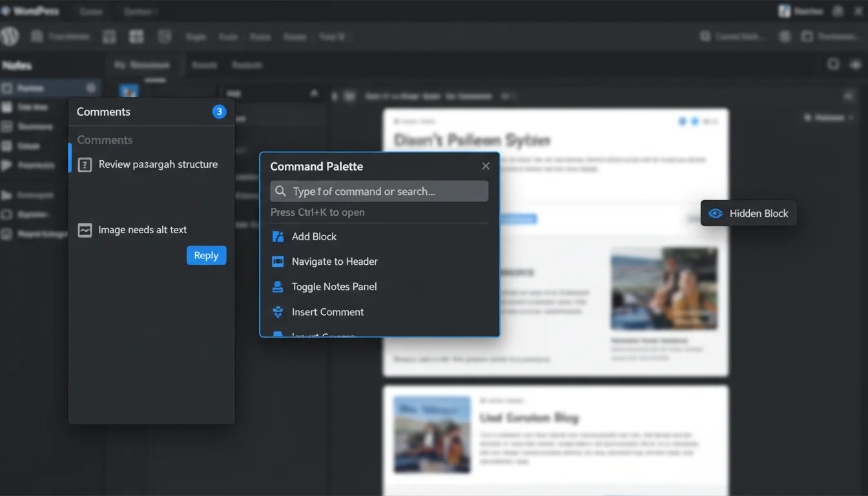Toggle the Hidden Block eye icon

click(716, 213)
